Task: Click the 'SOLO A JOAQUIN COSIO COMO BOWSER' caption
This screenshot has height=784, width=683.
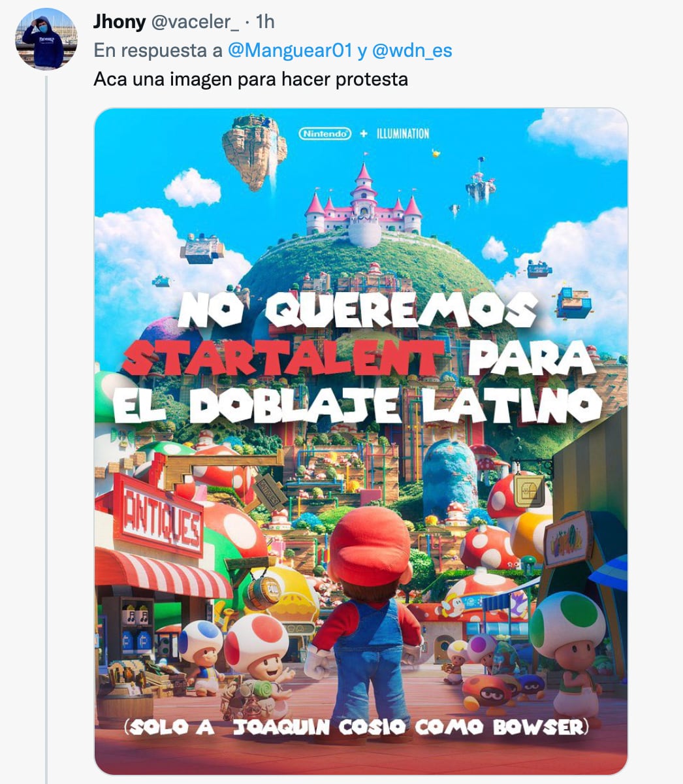Action: tap(357, 727)
